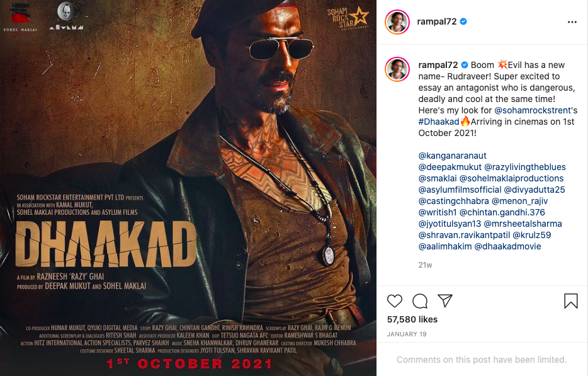Open @kanganaranaut tagged profile

coord(453,156)
